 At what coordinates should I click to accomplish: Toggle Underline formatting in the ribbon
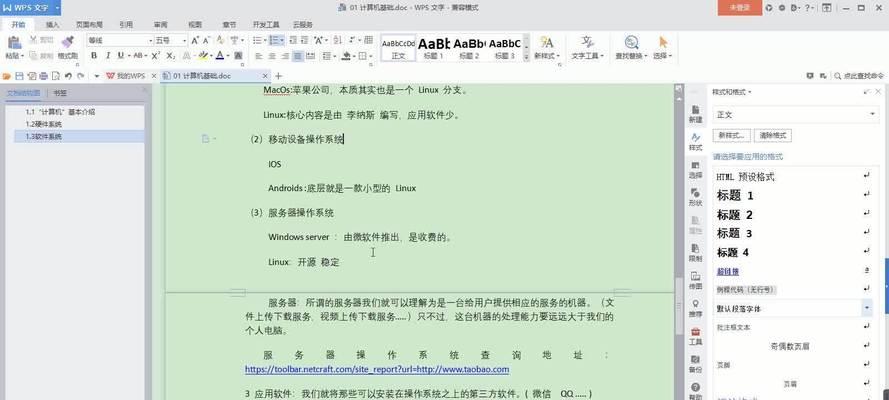[121, 56]
